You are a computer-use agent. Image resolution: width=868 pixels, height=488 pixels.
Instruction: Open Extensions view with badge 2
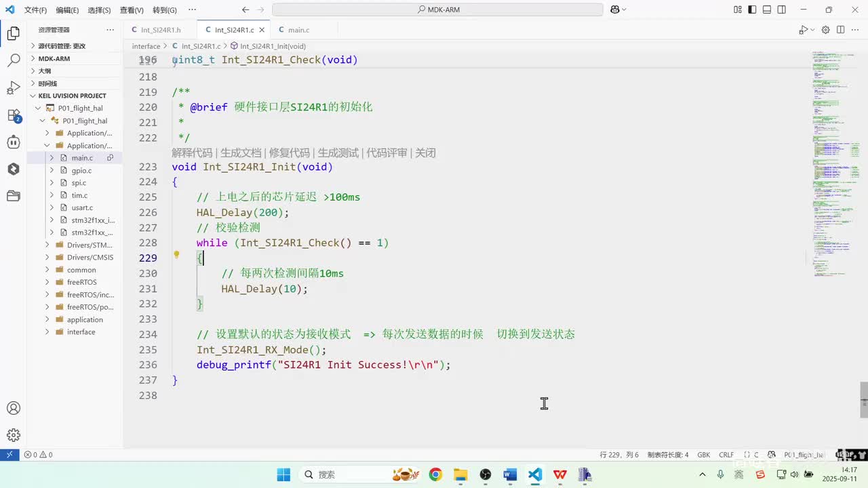tap(13, 115)
